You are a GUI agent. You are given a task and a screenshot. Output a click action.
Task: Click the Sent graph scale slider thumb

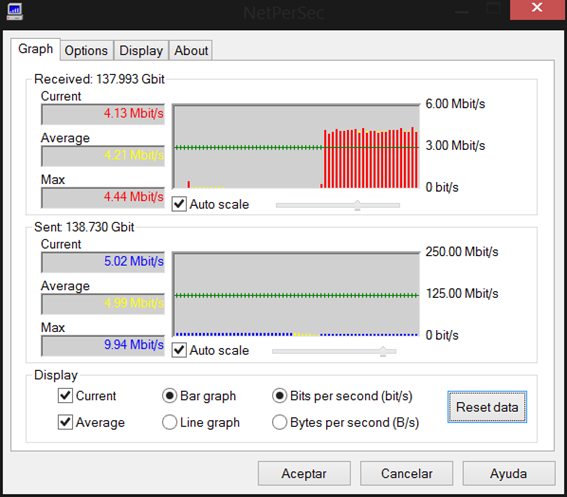tap(383, 351)
